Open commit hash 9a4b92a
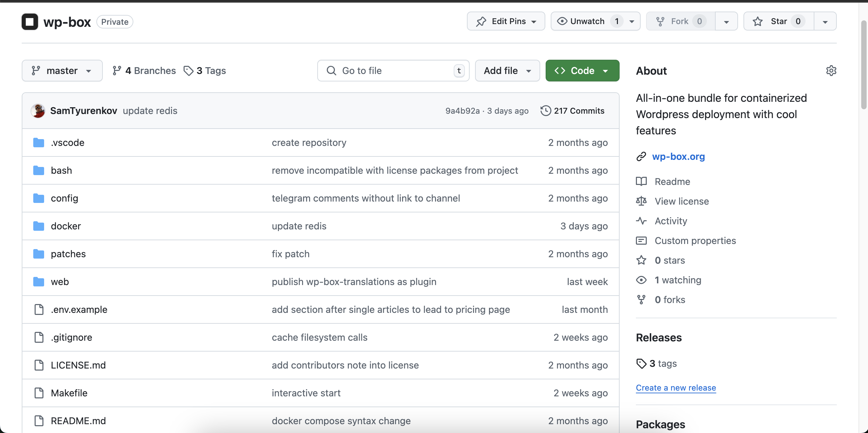This screenshot has height=433, width=868. tap(463, 111)
